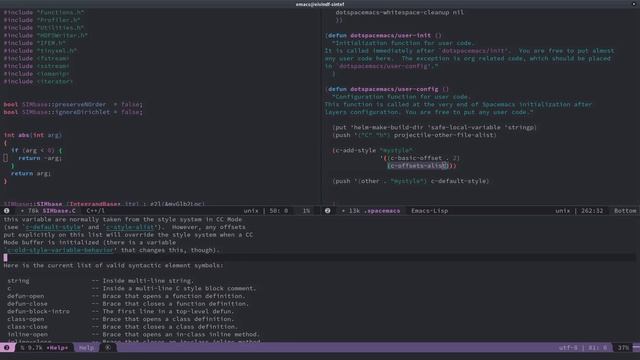Click the 58:0 position in SIMbase.C modeline
This screenshot has width=640, height=360.
coord(278,211)
